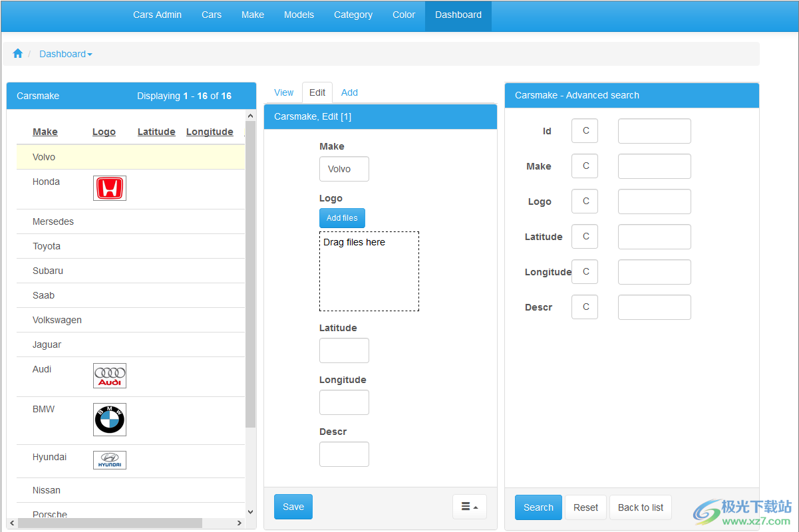Image resolution: width=799 pixels, height=532 pixels.
Task: Open the Models menu item
Action: [x=299, y=15]
